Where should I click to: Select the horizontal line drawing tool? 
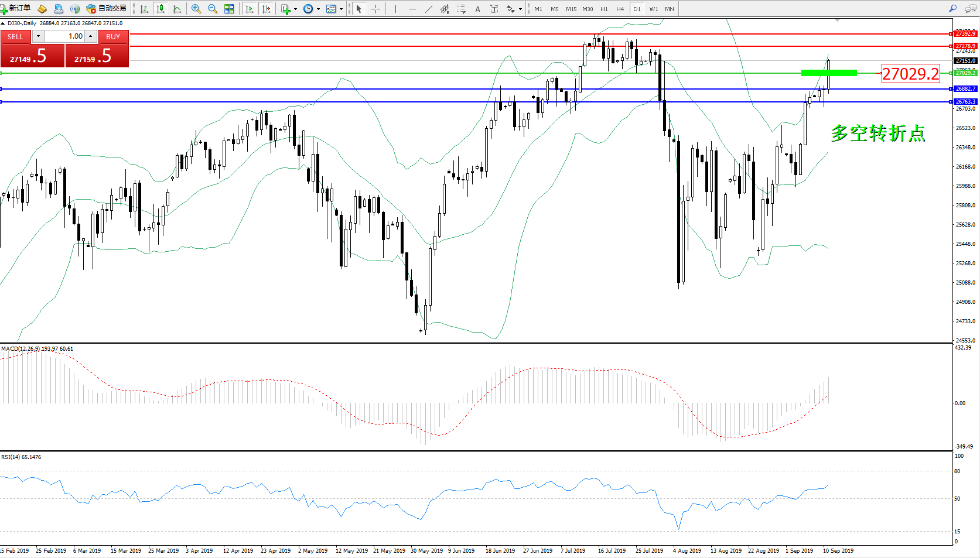pyautogui.click(x=412, y=9)
